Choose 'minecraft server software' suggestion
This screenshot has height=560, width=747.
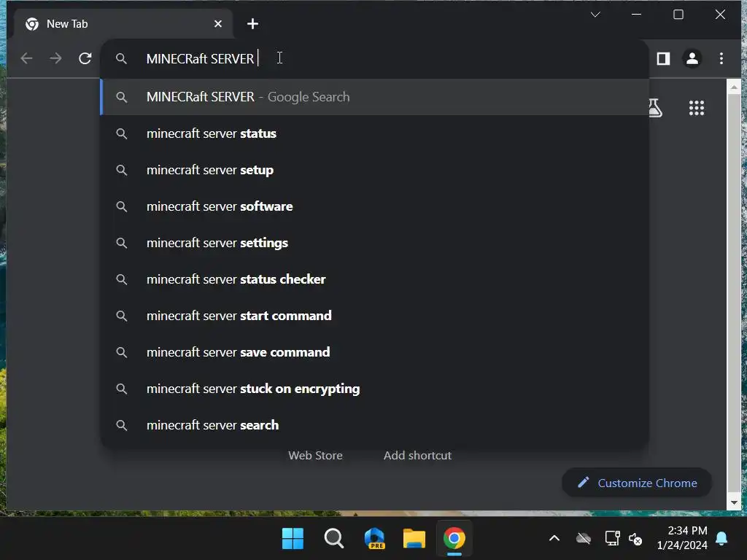point(374,206)
